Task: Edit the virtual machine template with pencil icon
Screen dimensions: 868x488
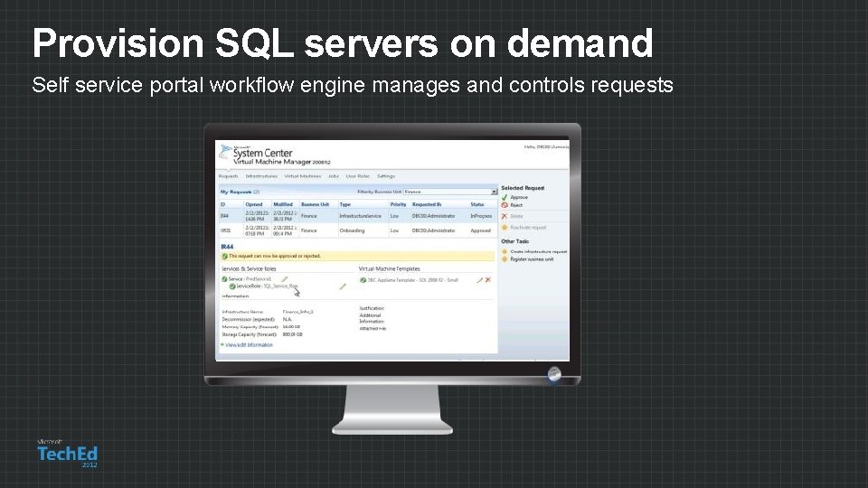Action: coord(479,280)
